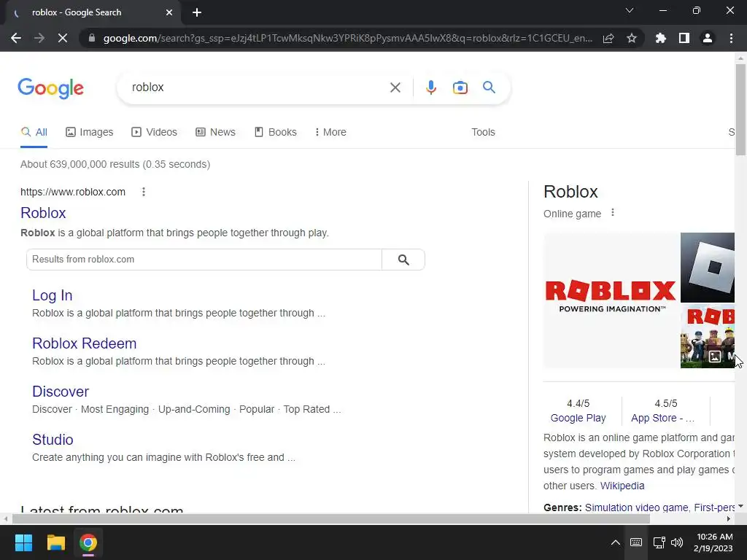This screenshot has height=560, width=747.
Task: Open the Roblox Redeem sitelink
Action: pyautogui.click(x=85, y=343)
